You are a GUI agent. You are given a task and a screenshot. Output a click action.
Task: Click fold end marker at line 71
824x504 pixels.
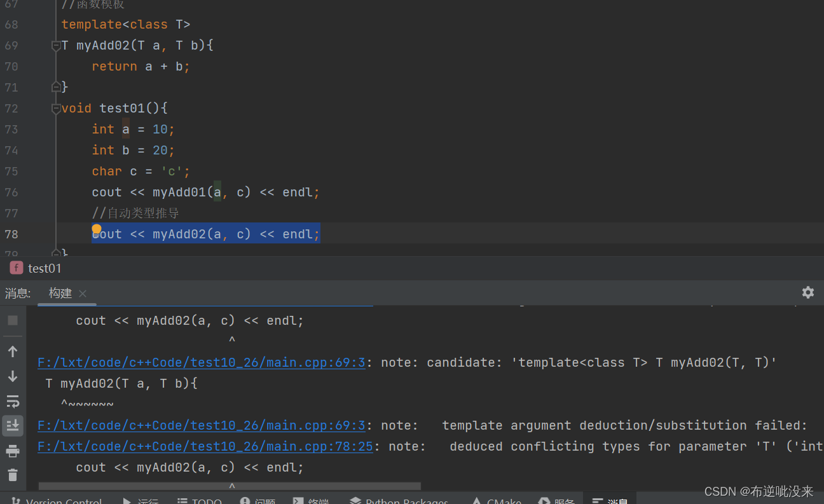point(56,86)
